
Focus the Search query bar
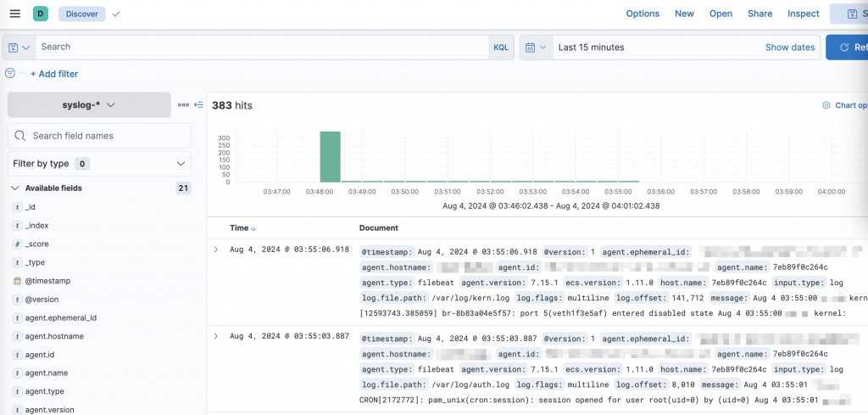pyautogui.click(x=262, y=47)
